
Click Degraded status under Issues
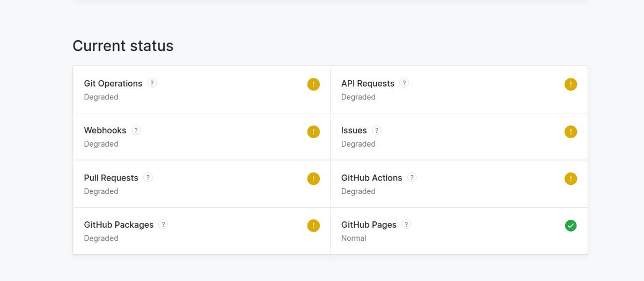(x=358, y=144)
